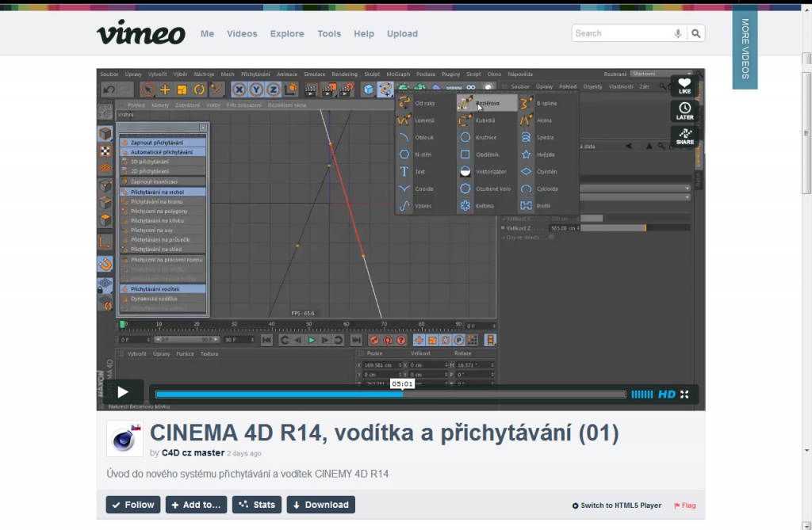The image size is (812, 530).
Task: Open the MoGraph menu
Action: 398,74
